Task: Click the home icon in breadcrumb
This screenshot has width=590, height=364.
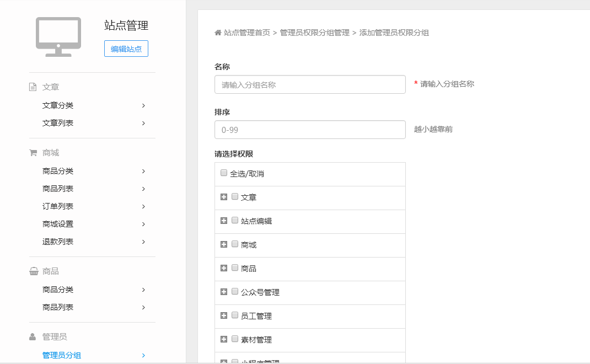Action: (218, 33)
